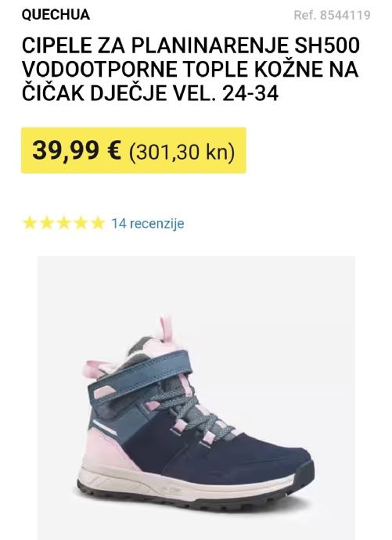Open the 14 recenzije reviews link
The height and width of the screenshot is (540, 392).
(x=148, y=224)
